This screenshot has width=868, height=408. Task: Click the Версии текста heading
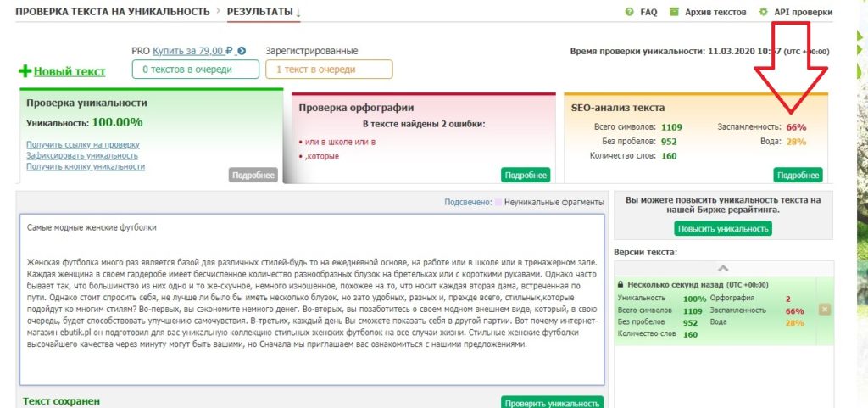click(645, 253)
